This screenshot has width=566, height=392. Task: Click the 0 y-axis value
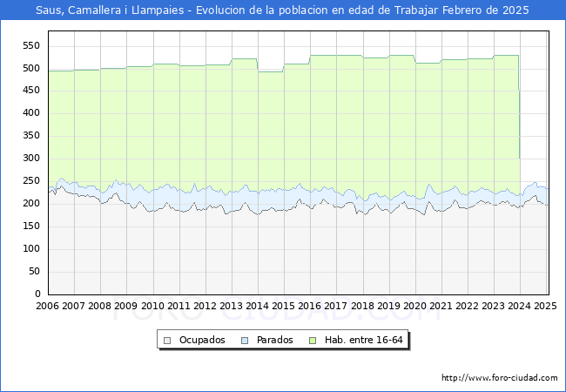point(37,294)
